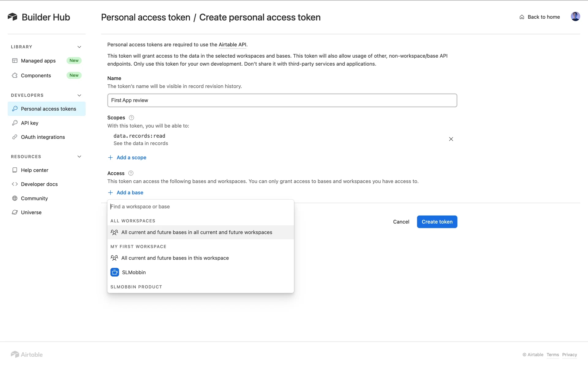588x368 pixels.
Task: Click the plus icon beside Add a scope
Action: 111,158
